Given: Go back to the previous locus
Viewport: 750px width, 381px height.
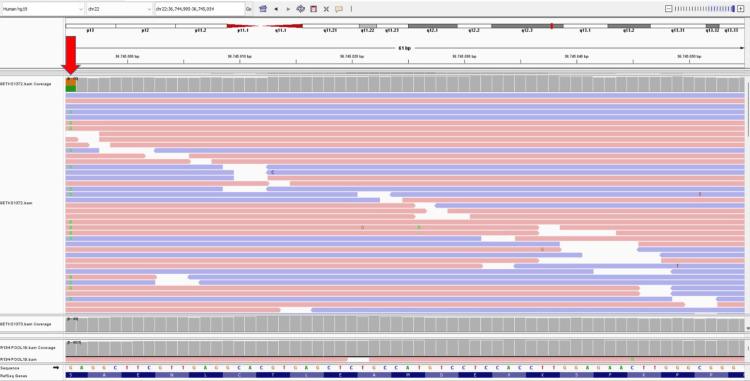Looking at the screenshot, I should tap(276, 9).
